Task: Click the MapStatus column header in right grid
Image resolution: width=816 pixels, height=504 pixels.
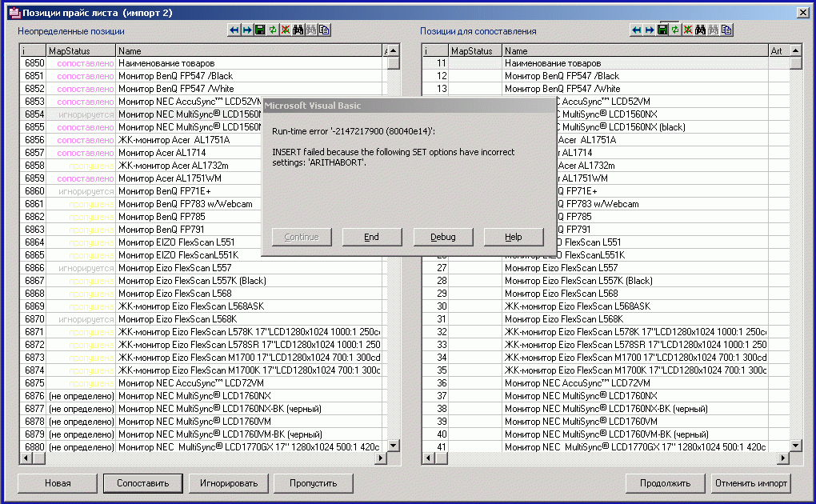Action: coord(475,50)
